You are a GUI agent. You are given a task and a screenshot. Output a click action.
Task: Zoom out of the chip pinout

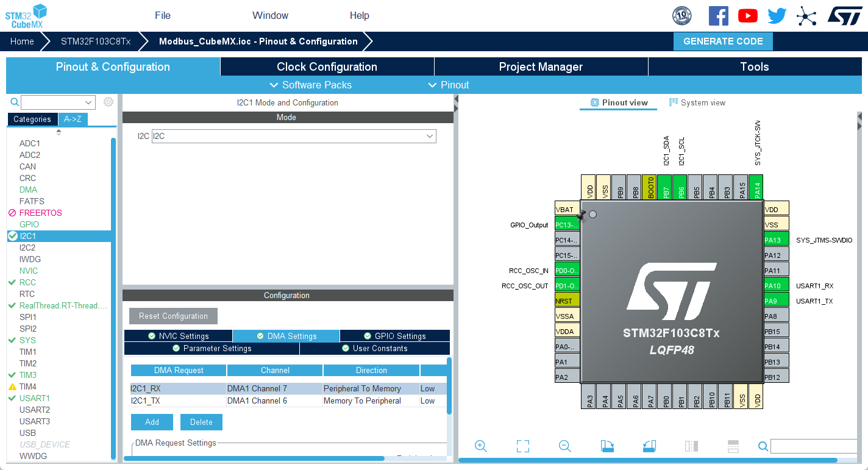click(x=564, y=446)
